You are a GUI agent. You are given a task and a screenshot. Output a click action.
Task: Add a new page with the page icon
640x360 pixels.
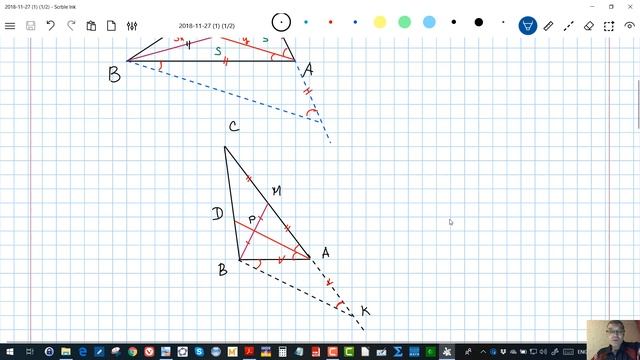click(111, 26)
